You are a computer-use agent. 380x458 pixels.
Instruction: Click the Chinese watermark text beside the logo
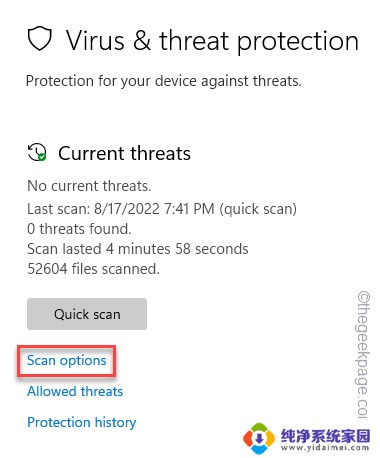click(x=325, y=435)
